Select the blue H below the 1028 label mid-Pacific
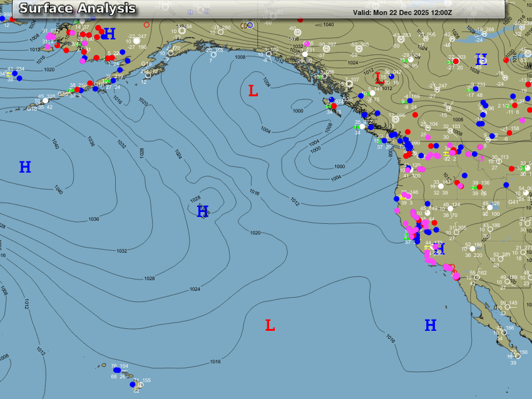 202,211
